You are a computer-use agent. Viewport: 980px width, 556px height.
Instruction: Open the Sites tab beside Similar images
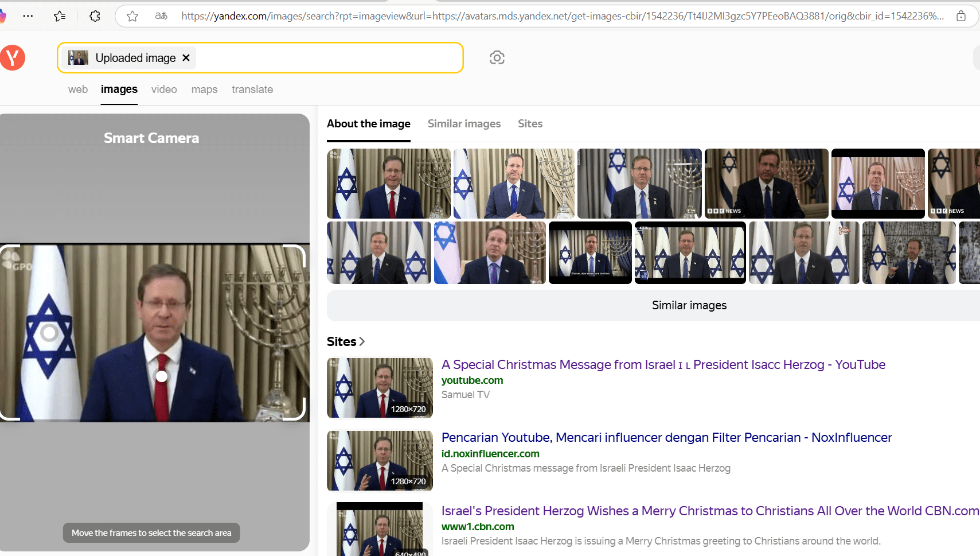[530, 124]
